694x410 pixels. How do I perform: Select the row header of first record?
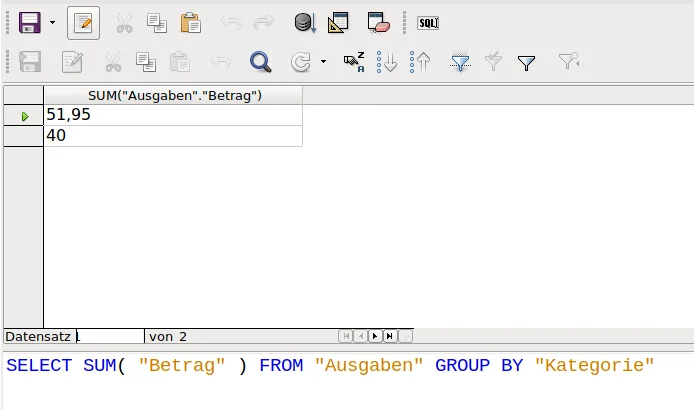coord(23,116)
